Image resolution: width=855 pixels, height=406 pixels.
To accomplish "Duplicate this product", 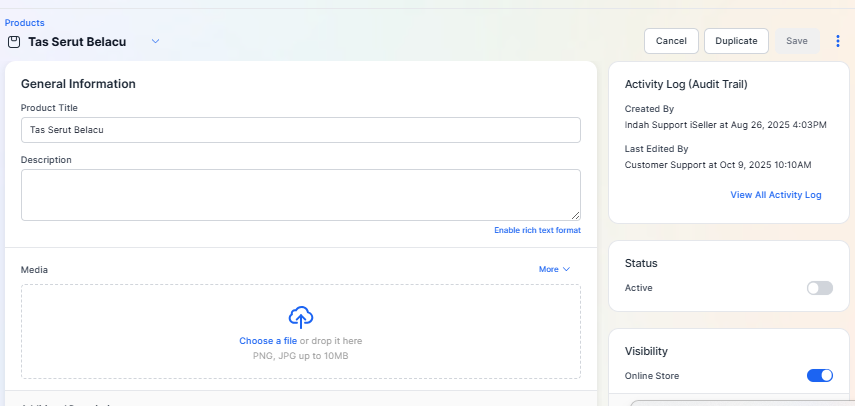I will pos(736,41).
